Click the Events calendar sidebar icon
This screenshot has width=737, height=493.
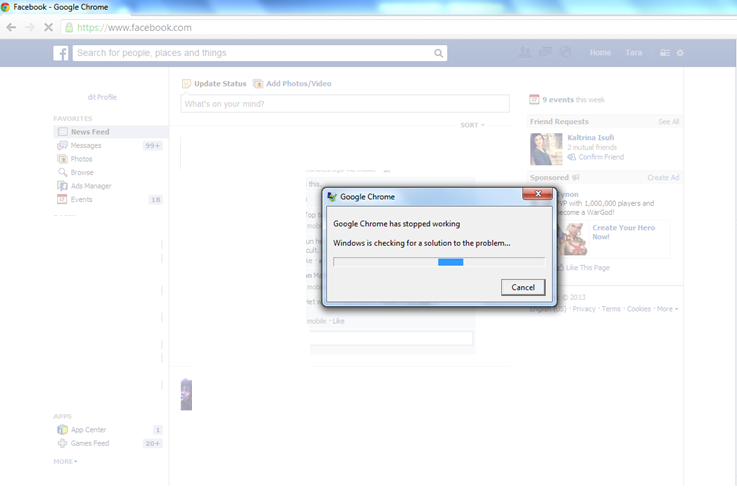tap(62, 199)
